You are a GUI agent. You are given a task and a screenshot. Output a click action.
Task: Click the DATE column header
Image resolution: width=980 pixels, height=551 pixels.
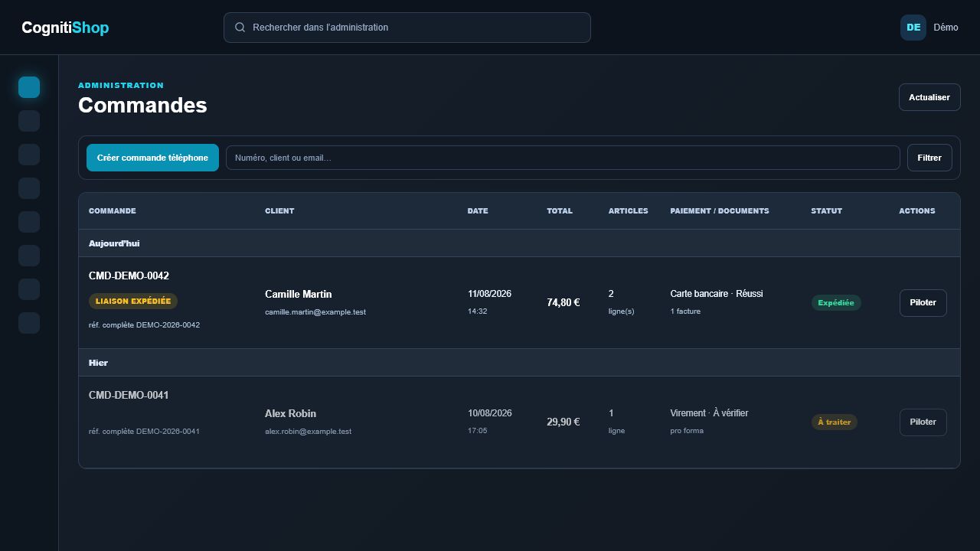click(478, 211)
